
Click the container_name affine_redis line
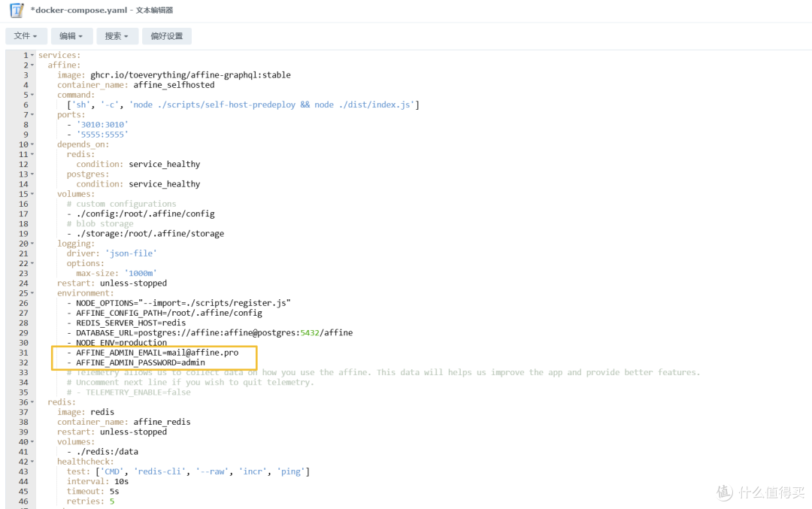124,422
